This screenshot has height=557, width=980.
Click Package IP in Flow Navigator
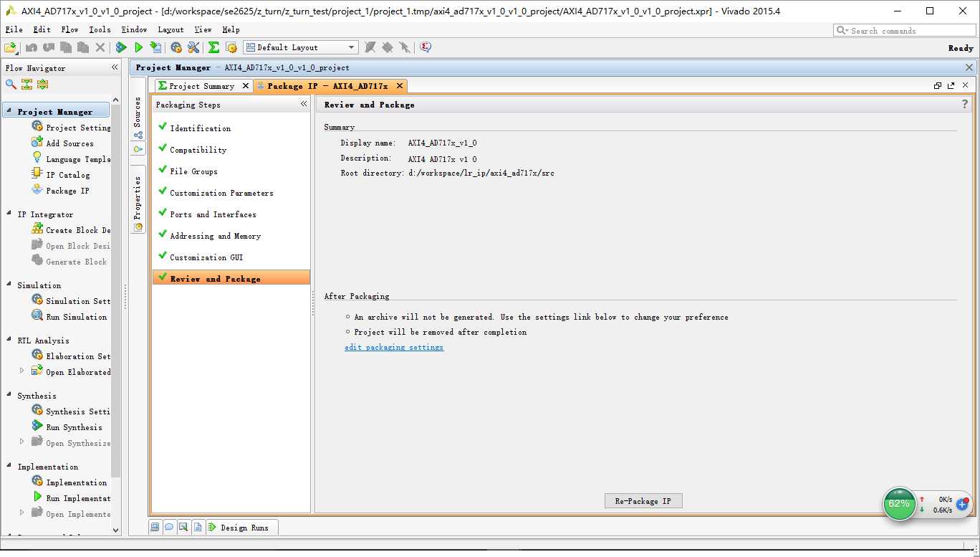pos(61,190)
